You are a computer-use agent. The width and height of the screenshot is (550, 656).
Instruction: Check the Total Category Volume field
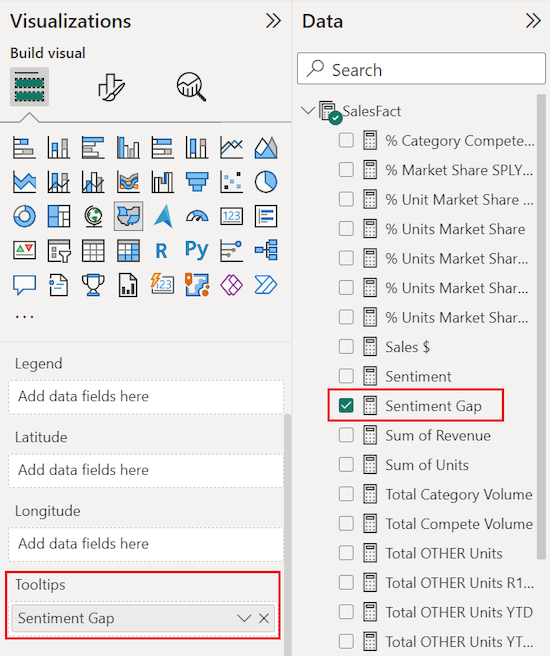346,494
